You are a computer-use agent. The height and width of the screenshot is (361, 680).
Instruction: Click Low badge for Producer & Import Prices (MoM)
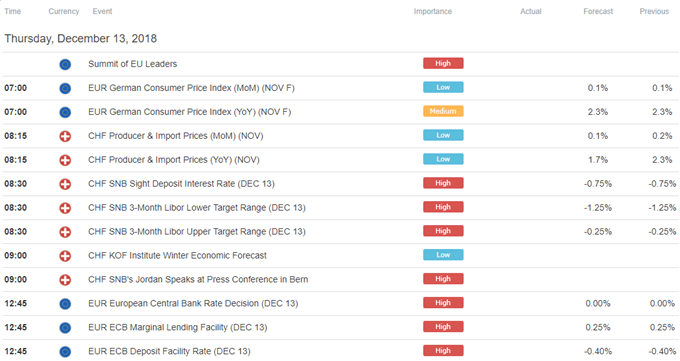pyautogui.click(x=443, y=135)
